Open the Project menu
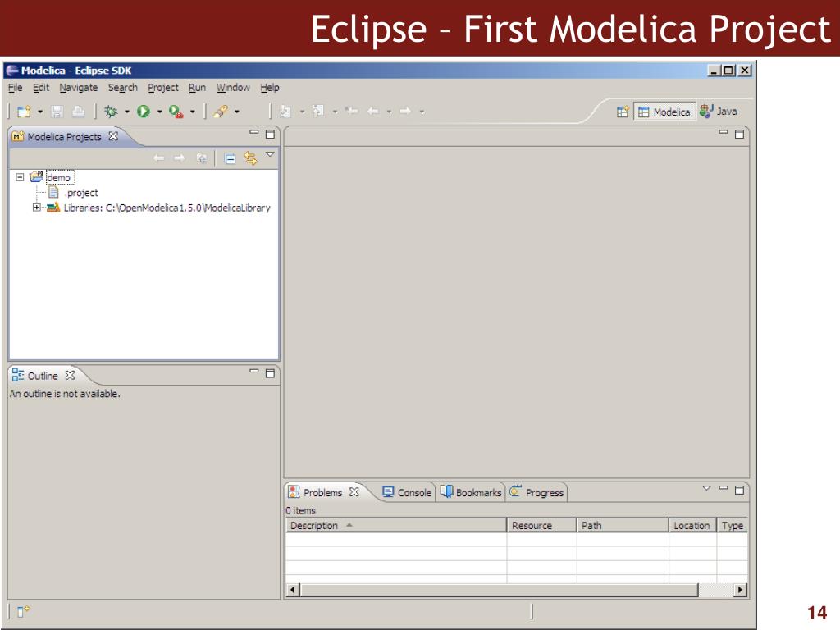Image resolution: width=840 pixels, height=630 pixels. (163, 87)
